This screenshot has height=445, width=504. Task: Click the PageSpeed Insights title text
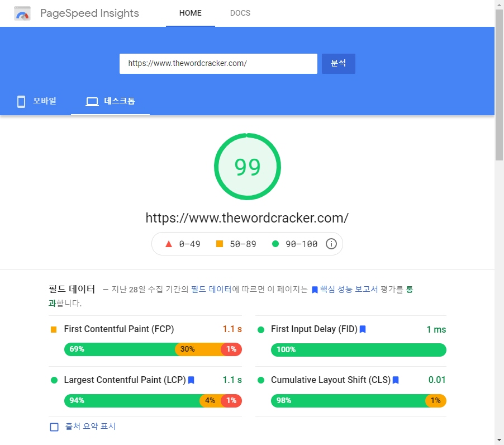pos(89,13)
